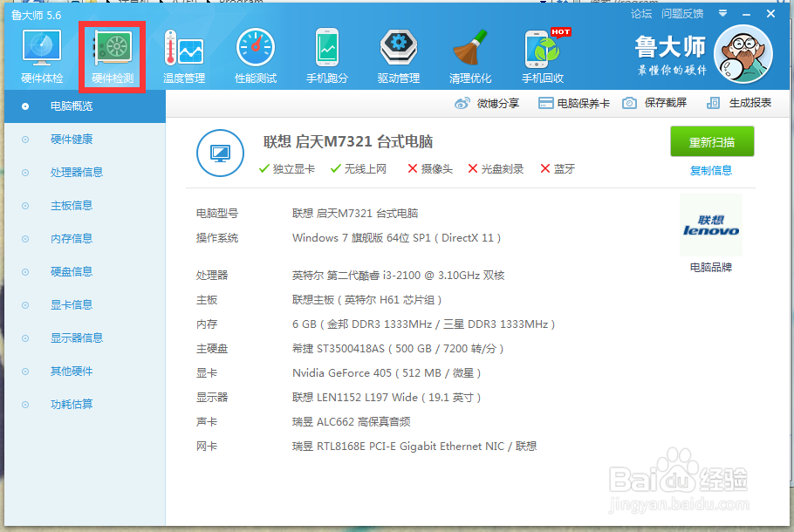This screenshot has width=794, height=532.
Task: Click 保存截屏 save screenshot label
Action: pyautogui.click(x=666, y=103)
